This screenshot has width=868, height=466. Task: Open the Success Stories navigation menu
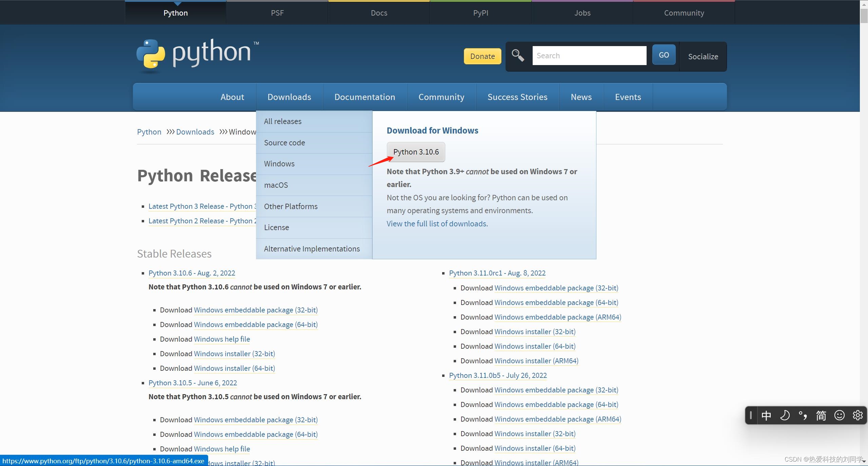point(517,97)
